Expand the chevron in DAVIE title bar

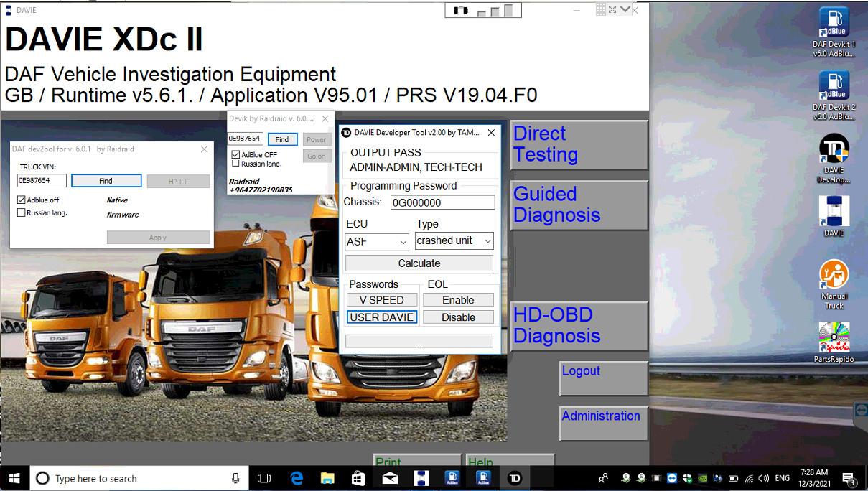(625, 9)
